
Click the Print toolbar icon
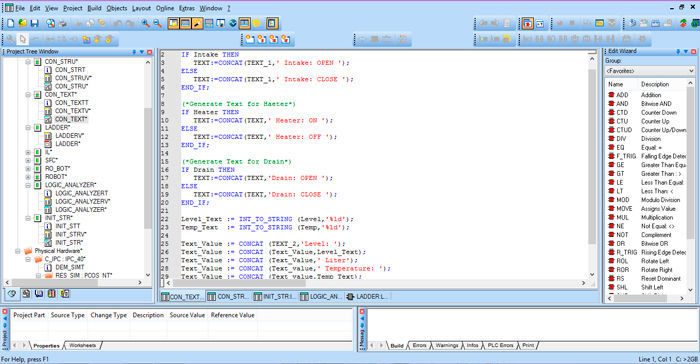pyautogui.click(x=63, y=23)
